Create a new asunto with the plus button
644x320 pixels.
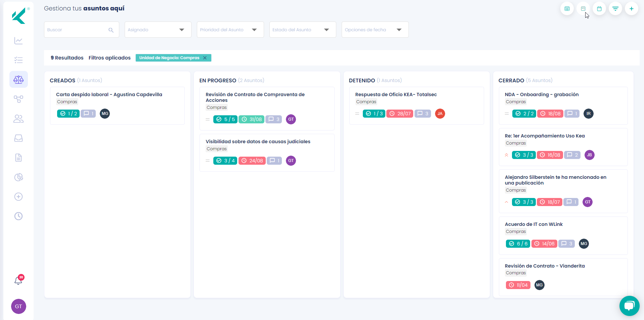coord(632,8)
